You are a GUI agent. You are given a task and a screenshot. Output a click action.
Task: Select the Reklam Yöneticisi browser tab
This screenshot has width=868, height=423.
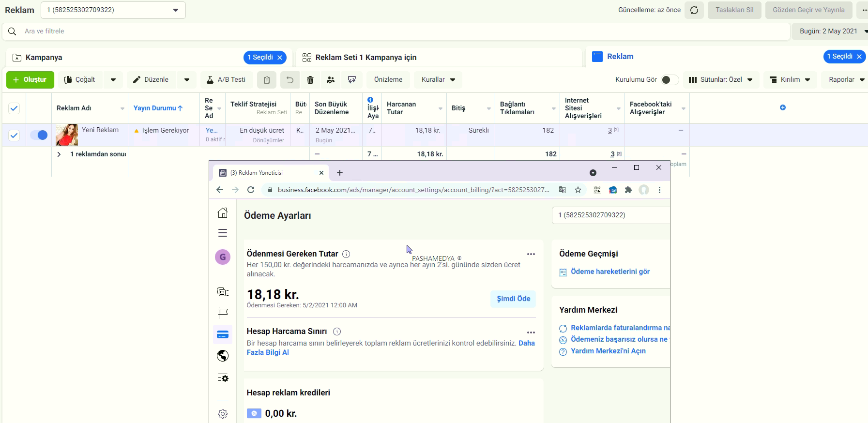[x=271, y=173]
